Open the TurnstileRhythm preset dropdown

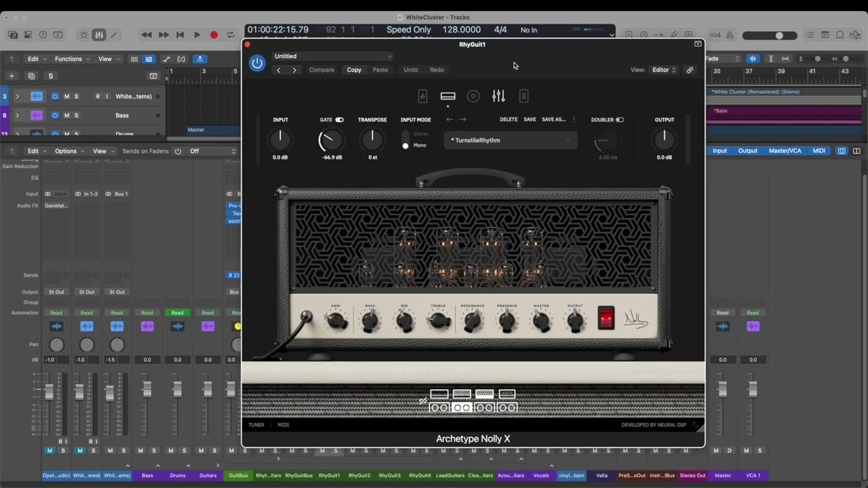511,140
